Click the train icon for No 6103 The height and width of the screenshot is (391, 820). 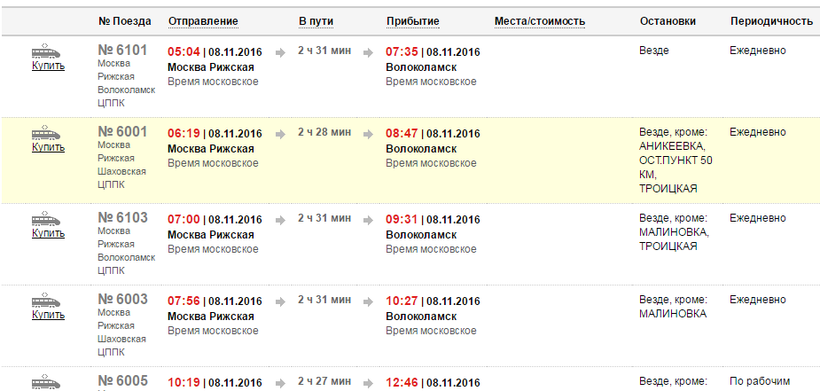click(x=46, y=218)
